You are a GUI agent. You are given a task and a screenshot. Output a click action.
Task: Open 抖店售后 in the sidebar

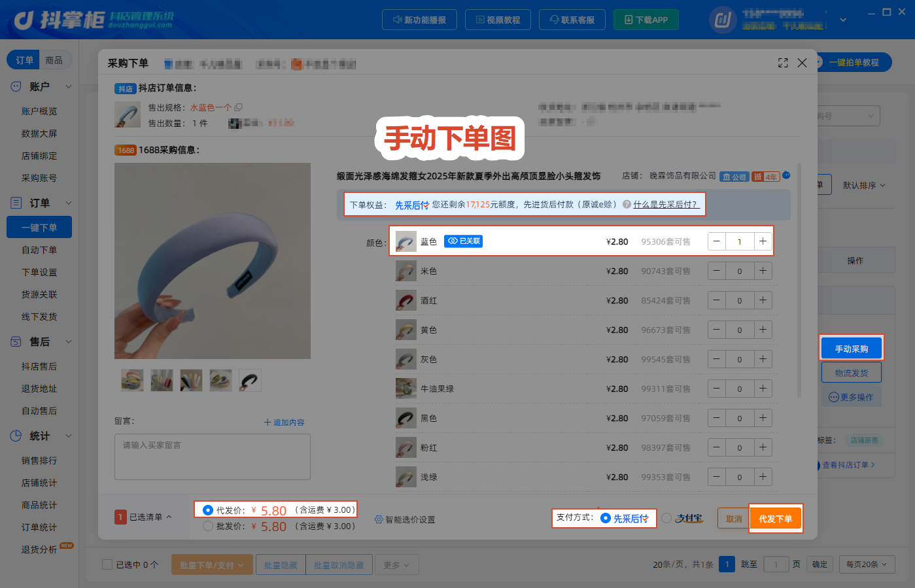coord(39,366)
